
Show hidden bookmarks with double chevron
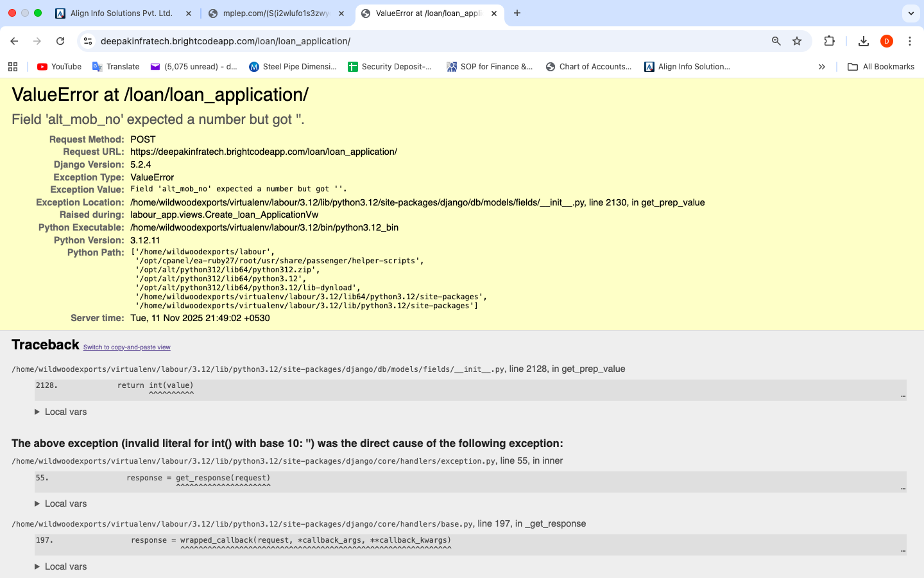pyautogui.click(x=821, y=67)
